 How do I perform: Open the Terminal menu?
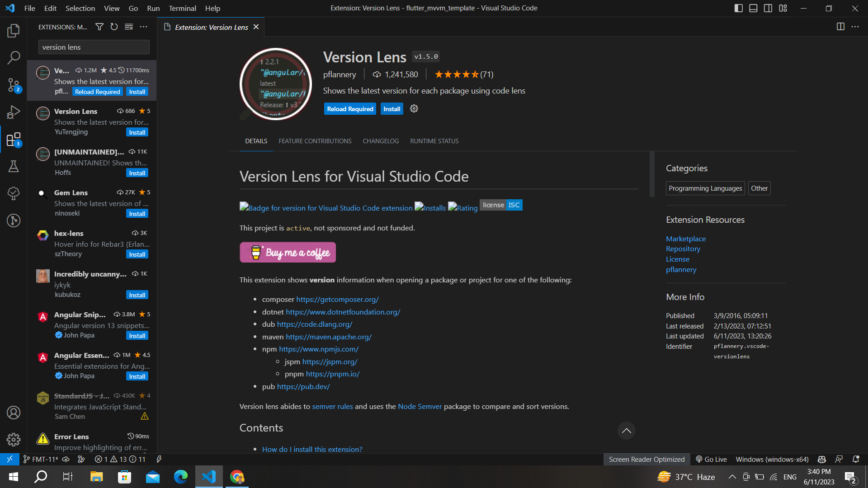point(182,8)
